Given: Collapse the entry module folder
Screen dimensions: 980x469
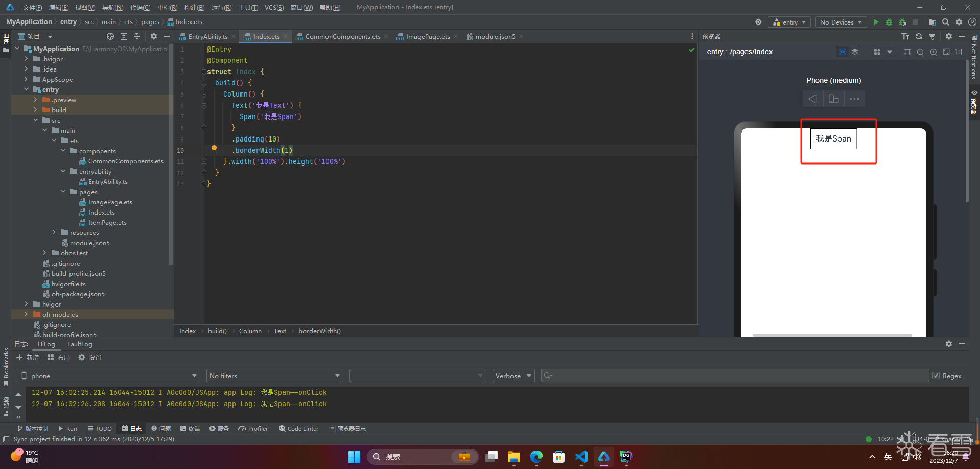Looking at the screenshot, I should (x=26, y=89).
